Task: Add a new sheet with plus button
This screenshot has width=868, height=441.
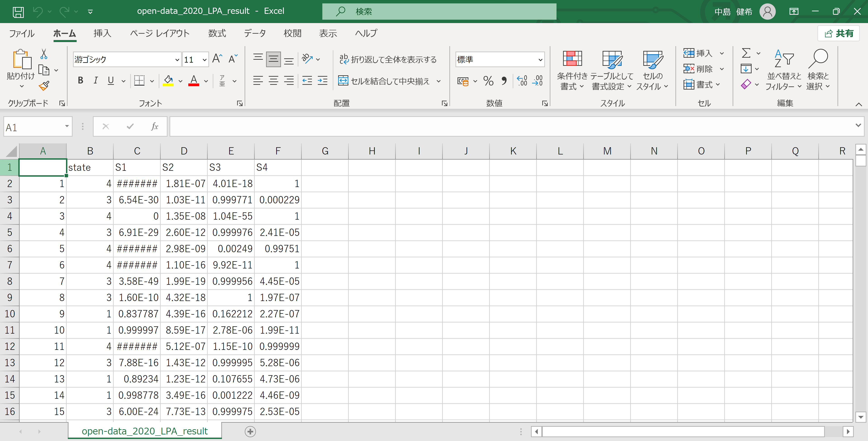Action: point(250,431)
